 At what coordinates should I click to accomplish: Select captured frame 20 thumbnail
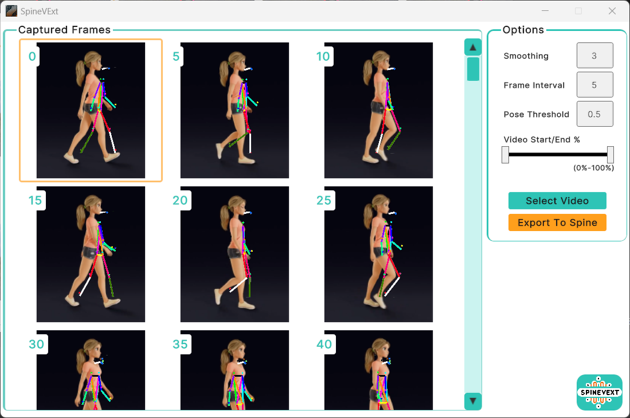tap(235, 254)
